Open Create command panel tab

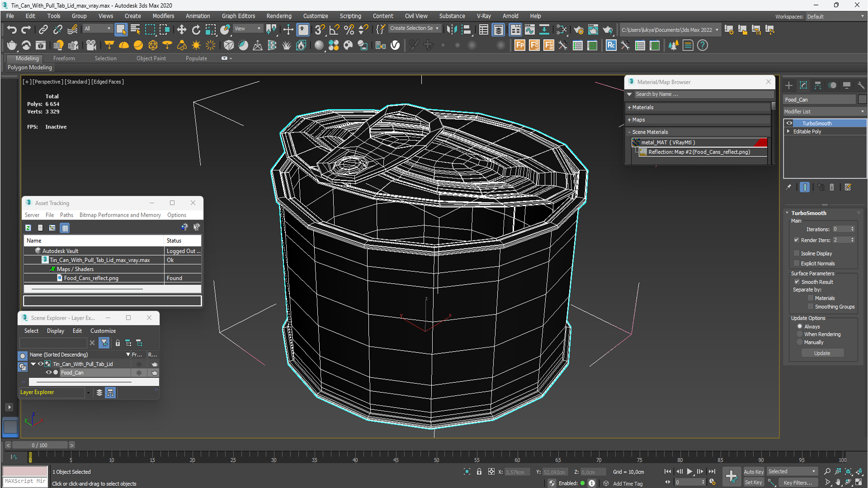coord(789,85)
